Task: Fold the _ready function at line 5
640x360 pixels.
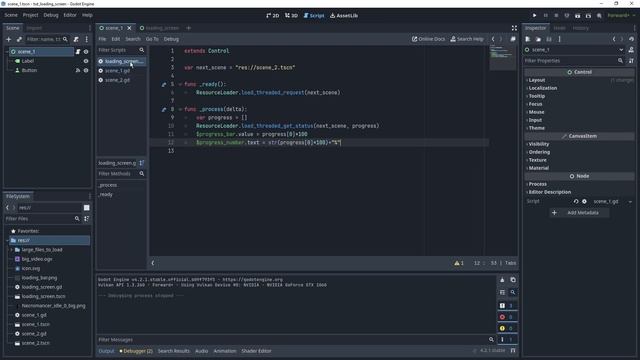Action: click(180, 84)
